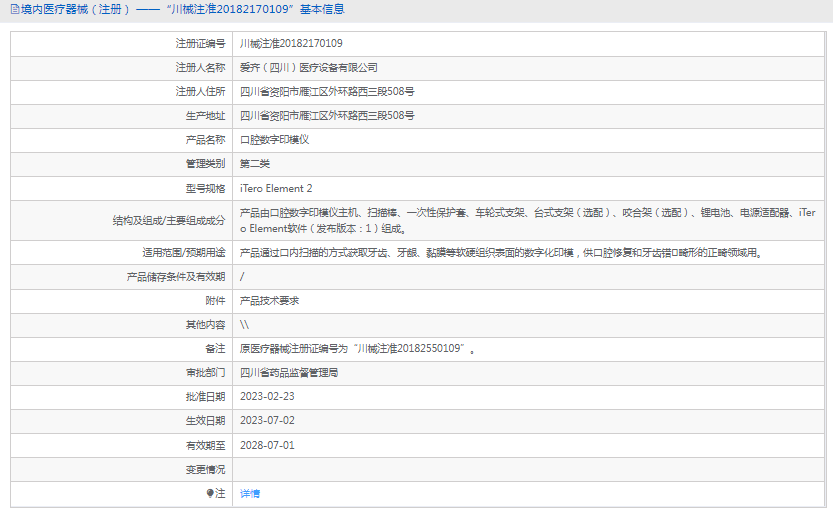Click the 注册人名称 label
Image resolution: width=833 pixels, height=513 pixels.
click(x=200, y=67)
